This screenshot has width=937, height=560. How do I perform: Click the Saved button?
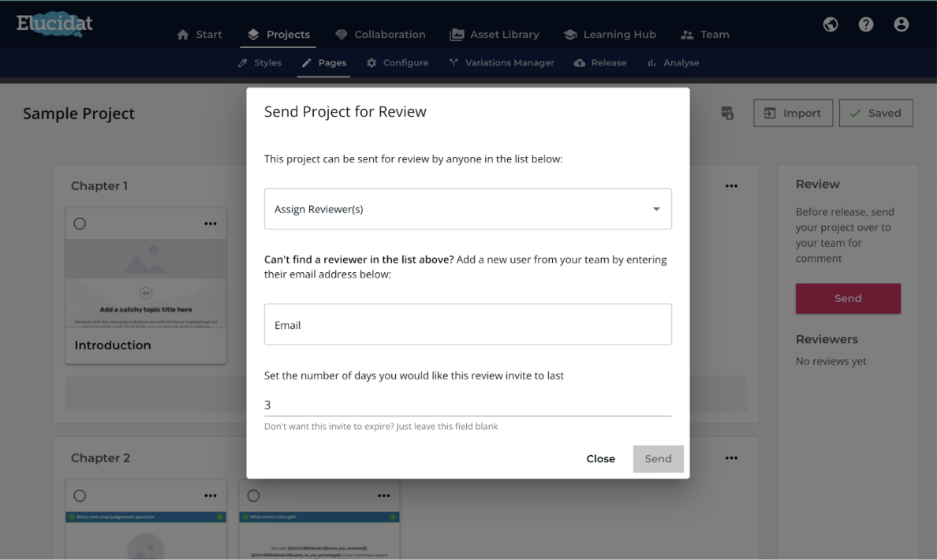pos(876,113)
